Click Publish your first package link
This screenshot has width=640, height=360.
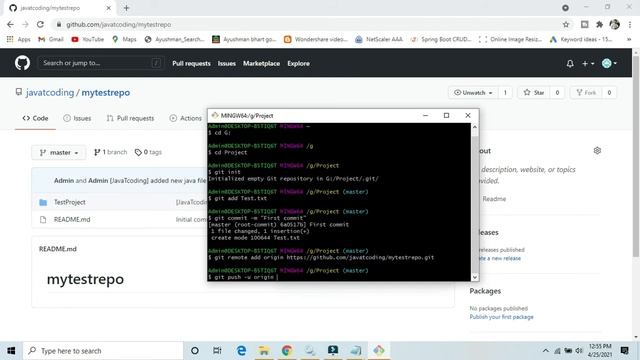click(501, 317)
